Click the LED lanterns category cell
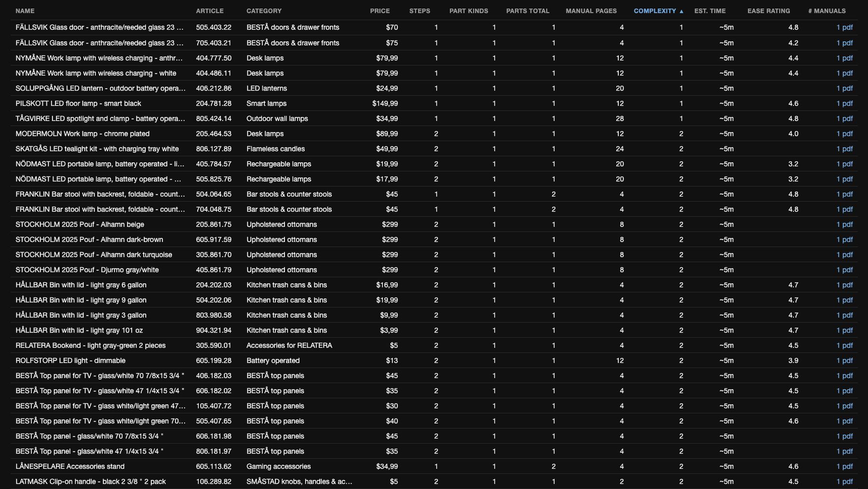 coord(267,88)
